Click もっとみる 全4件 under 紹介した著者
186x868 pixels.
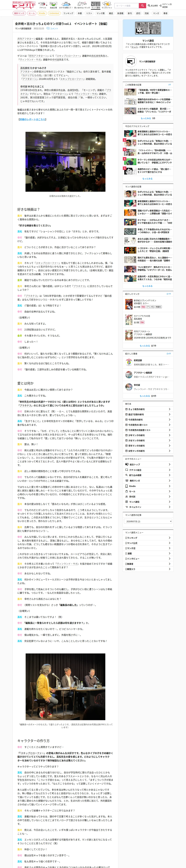tap(148, 396)
